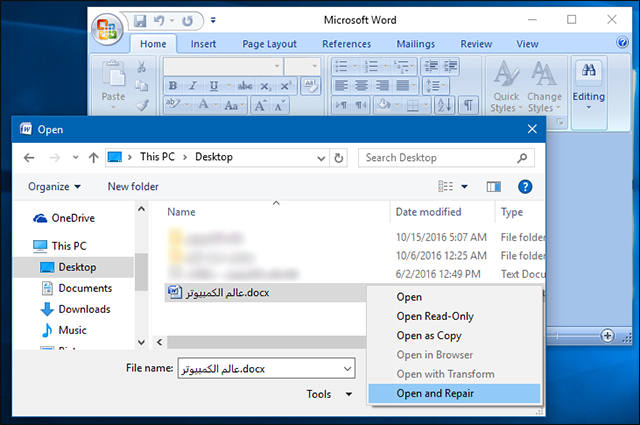Click the New folder button
Viewport: 640px width, 425px height.
133,187
